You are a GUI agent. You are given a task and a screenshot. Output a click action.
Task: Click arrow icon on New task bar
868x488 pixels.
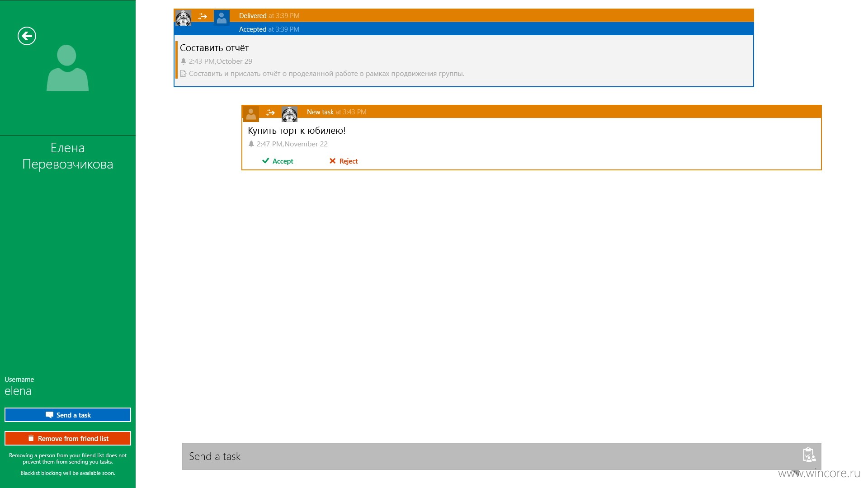coord(270,113)
